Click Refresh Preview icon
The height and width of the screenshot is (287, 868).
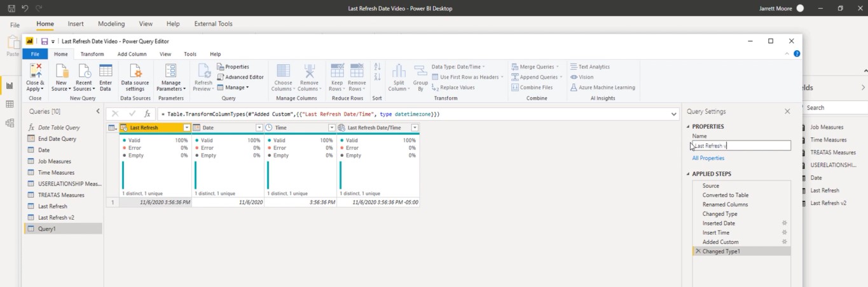pos(203,71)
